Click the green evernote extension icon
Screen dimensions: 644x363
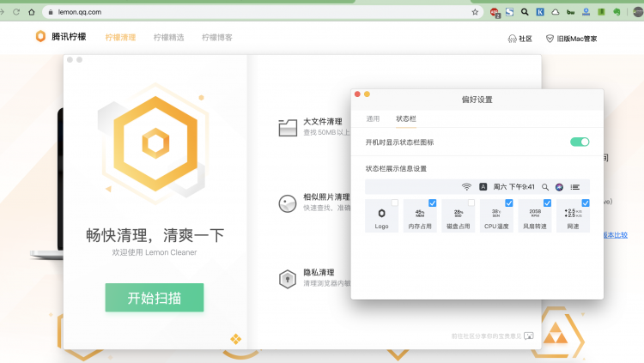617,12
